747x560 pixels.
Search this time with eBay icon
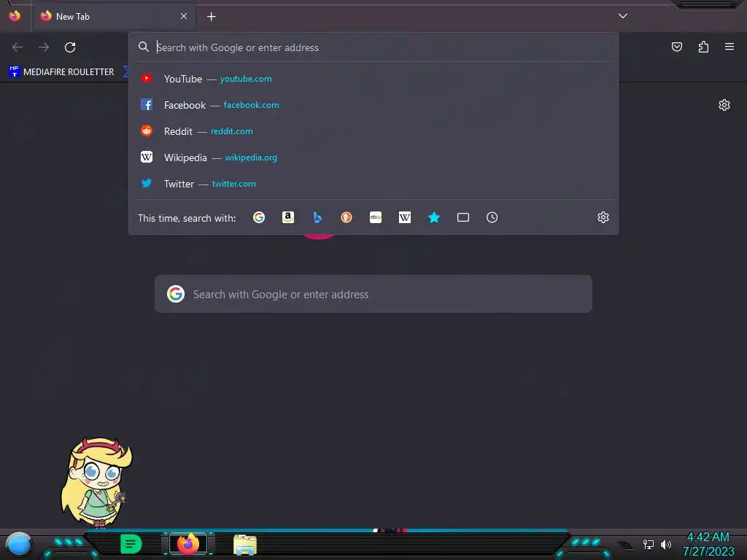pyautogui.click(x=376, y=217)
